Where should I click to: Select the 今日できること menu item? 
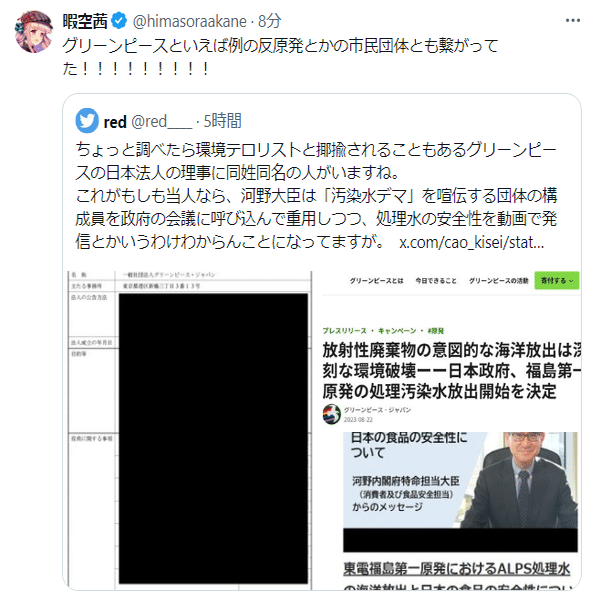[436, 280]
